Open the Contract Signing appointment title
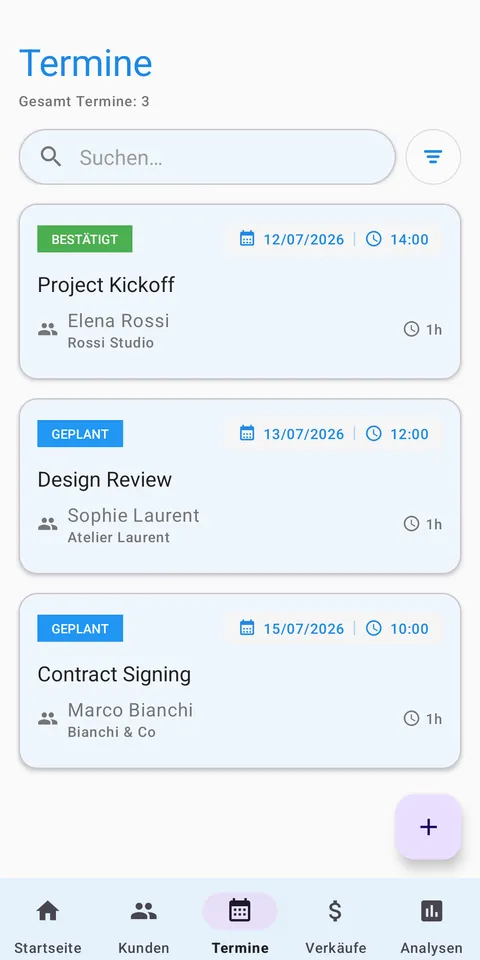The image size is (480, 960). pos(114,674)
